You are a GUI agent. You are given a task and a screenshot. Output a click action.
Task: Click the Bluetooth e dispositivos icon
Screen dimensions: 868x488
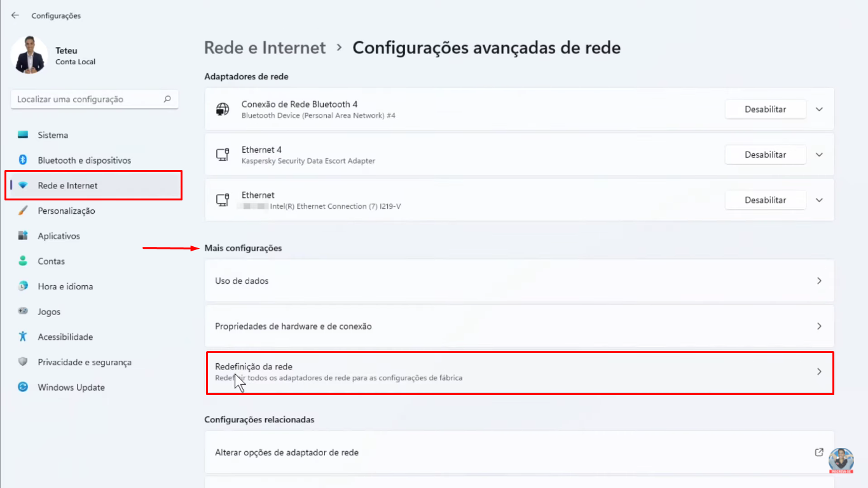point(23,160)
